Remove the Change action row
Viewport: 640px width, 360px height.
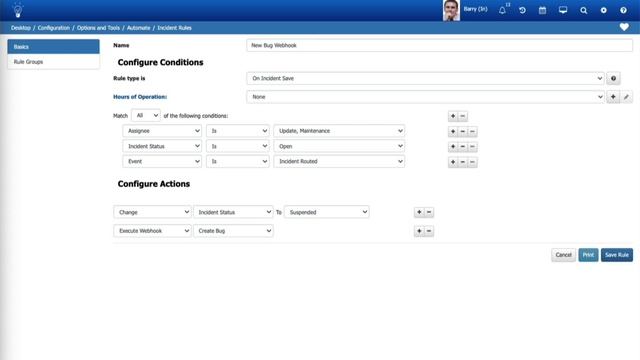click(x=429, y=212)
